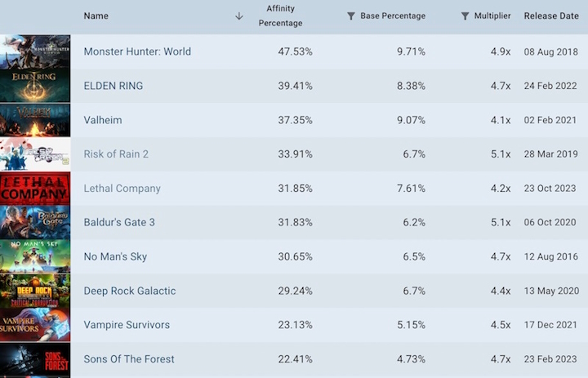The width and height of the screenshot is (588, 378).
Task: Click the Baldur's Gate 3 thumbnail
Action: 35,223
